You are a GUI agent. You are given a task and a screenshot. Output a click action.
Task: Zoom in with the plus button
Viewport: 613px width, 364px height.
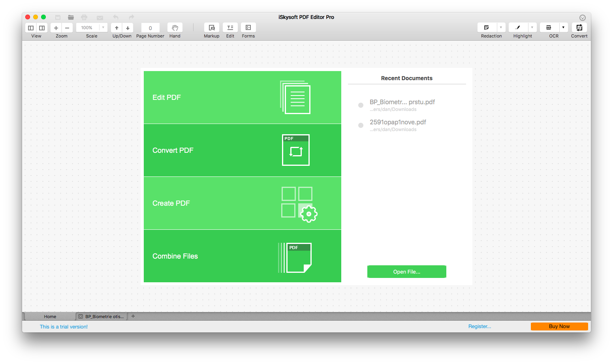click(56, 28)
